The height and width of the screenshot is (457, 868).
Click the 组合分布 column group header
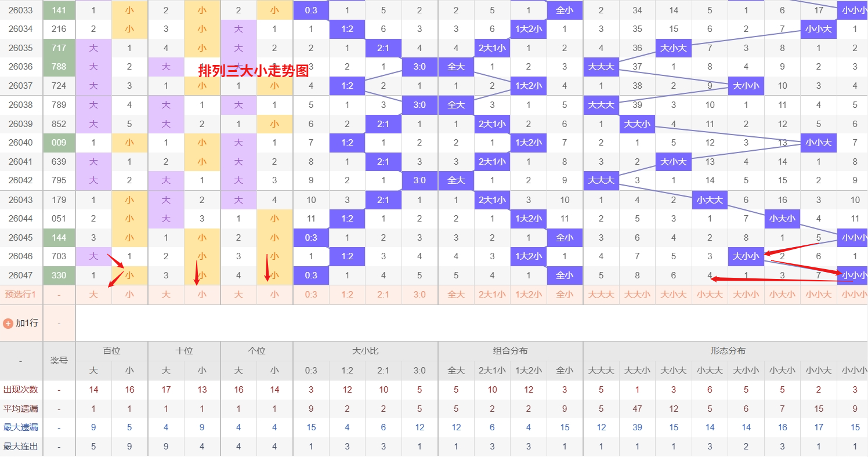(x=510, y=351)
